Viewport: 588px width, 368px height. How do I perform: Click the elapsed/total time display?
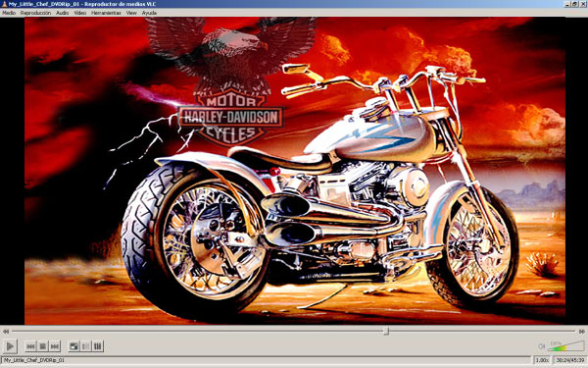click(570, 360)
